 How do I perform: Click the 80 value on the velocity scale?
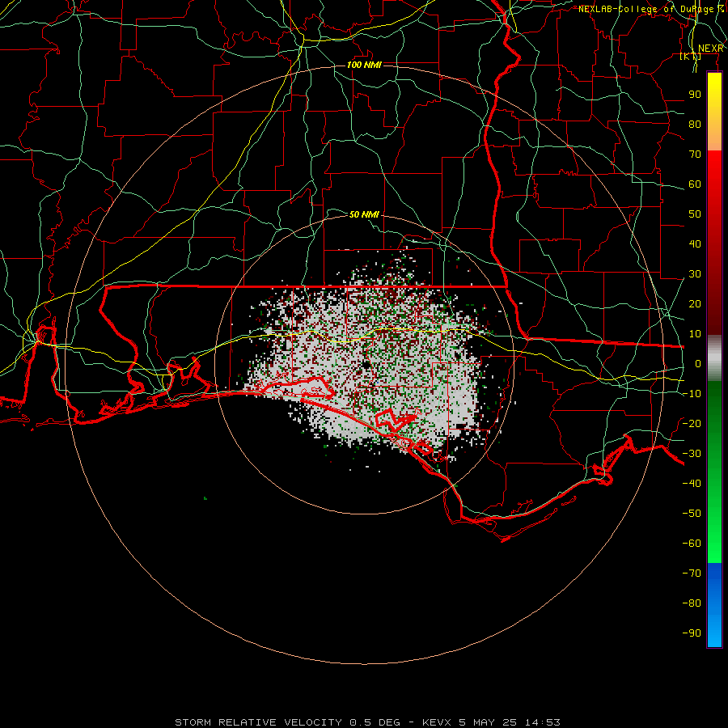tap(695, 125)
